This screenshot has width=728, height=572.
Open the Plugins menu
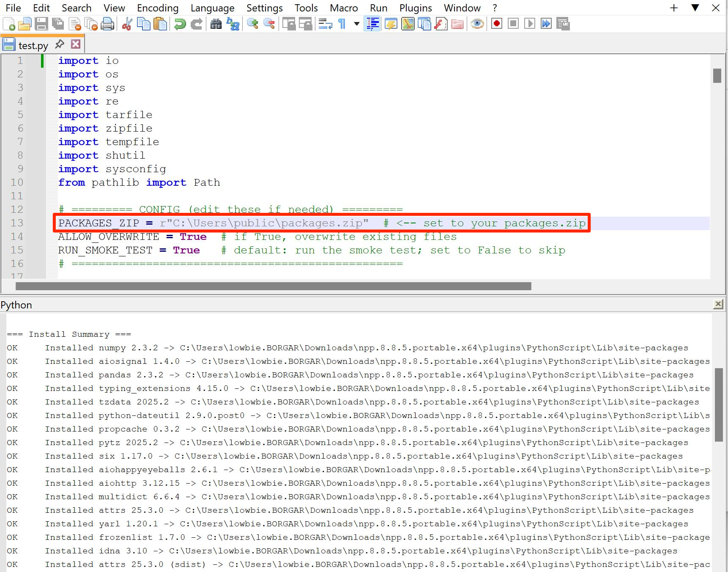click(x=415, y=8)
